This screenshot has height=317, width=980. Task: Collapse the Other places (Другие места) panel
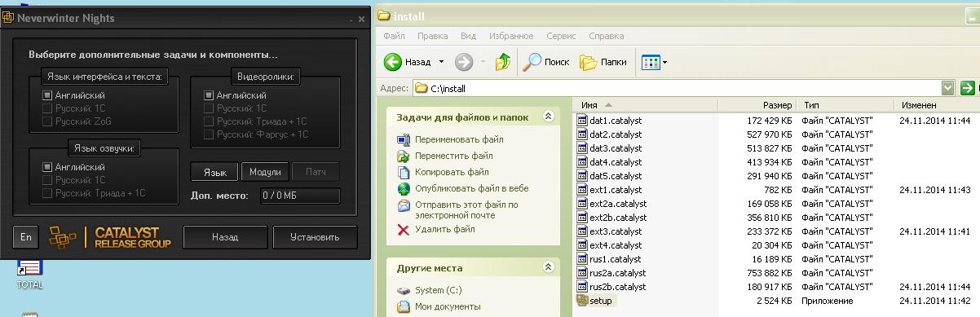(548, 267)
